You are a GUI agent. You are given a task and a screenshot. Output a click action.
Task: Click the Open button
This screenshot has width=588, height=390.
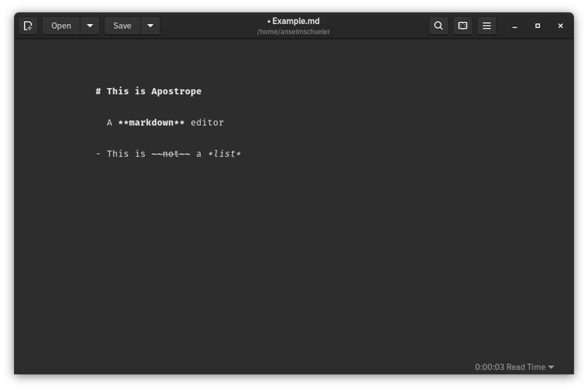click(x=61, y=26)
